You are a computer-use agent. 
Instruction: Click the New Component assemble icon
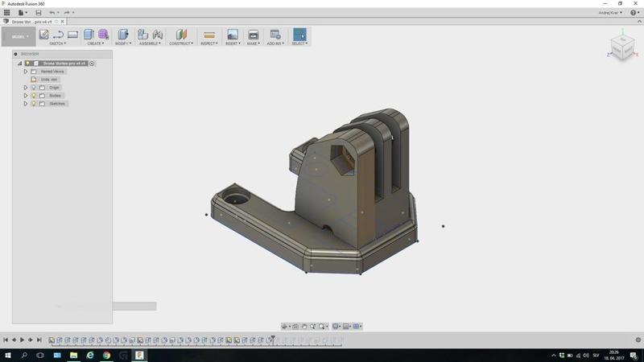click(x=142, y=35)
